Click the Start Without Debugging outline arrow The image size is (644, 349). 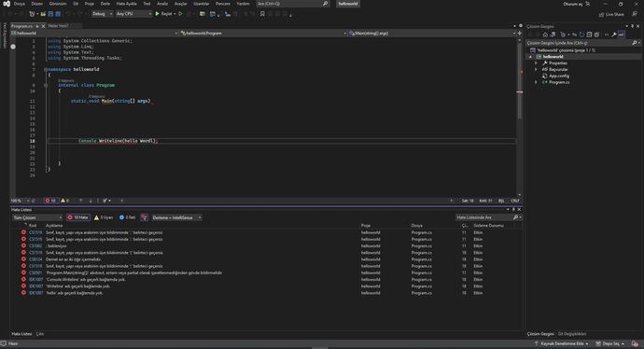point(180,14)
